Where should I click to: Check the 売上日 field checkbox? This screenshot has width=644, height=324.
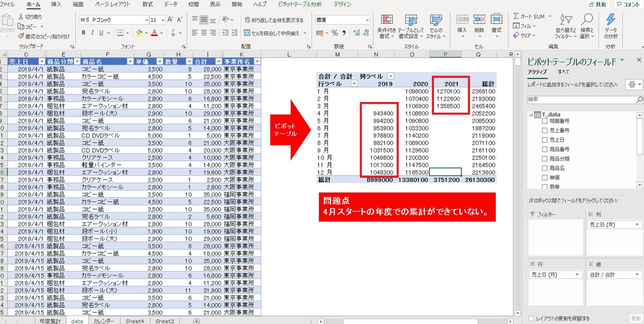pyautogui.click(x=544, y=140)
